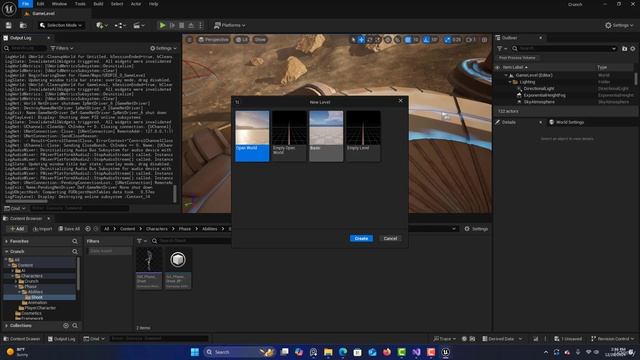
Task: Choose the select cursor tool in viewport toolbar
Action: pos(353,40)
